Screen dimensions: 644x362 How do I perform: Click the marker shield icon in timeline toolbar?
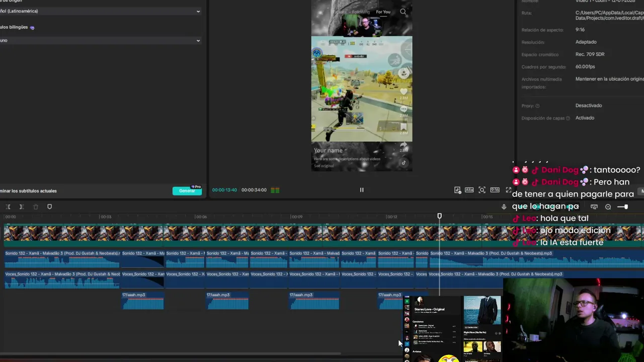point(49,207)
